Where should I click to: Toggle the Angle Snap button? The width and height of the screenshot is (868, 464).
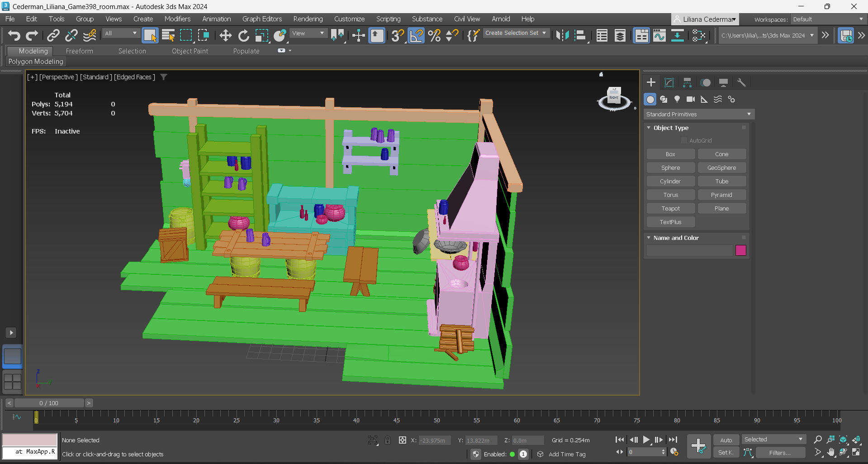(416, 35)
